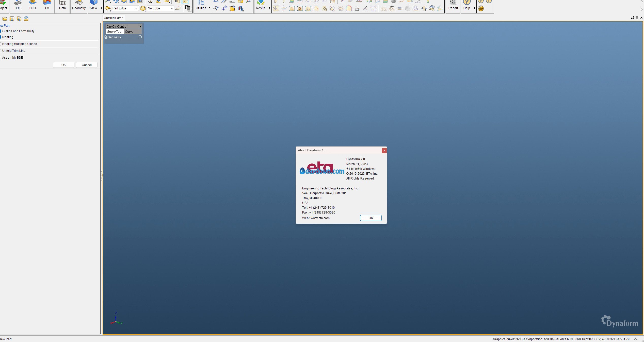Click the Graphics driver status text
The image size is (644, 342).
click(x=561, y=339)
